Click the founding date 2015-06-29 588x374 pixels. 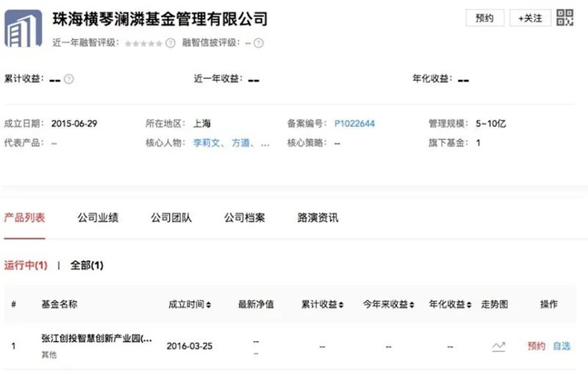click(x=74, y=123)
